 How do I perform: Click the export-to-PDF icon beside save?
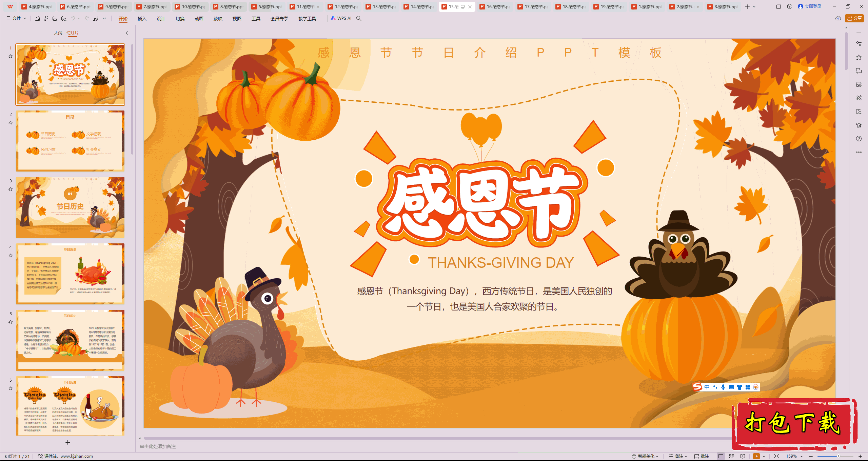click(x=46, y=18)
